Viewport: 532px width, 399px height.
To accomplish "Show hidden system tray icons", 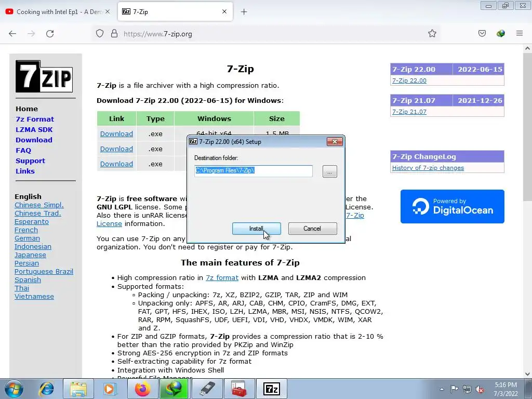I will (x=442, y=389).
